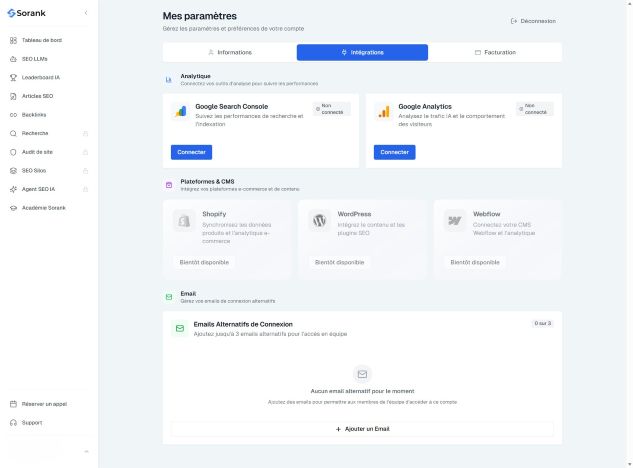Click the Webflow logo icon
The width and height of the screenshot is (633, 468).
[x=455, y=220]
